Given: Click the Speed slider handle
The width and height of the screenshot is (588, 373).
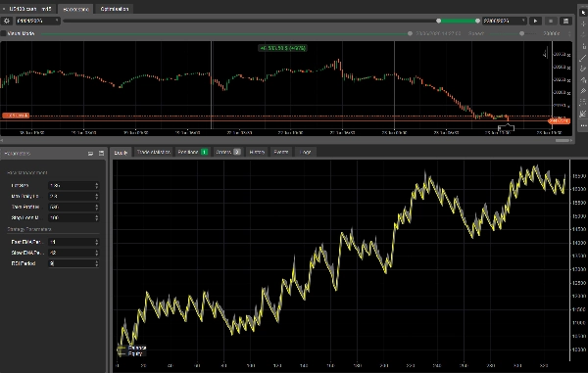Looking at the screenshot, I should (x=521, y=33).
